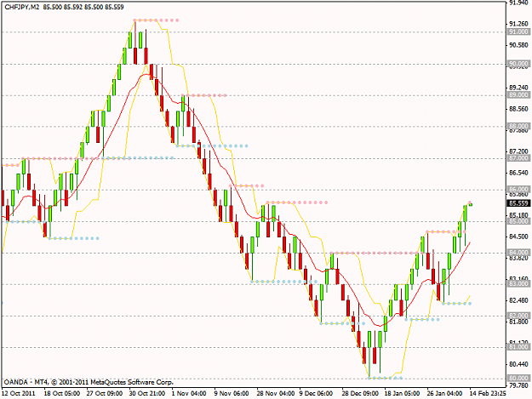Click the 86.000 horizontal level label

tap(518, 189)
